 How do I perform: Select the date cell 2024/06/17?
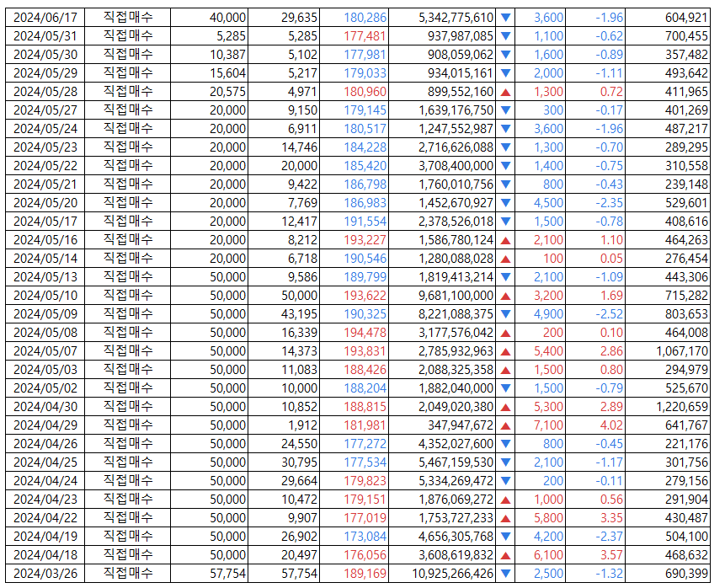pyautogui.click(x=45, y=18)
